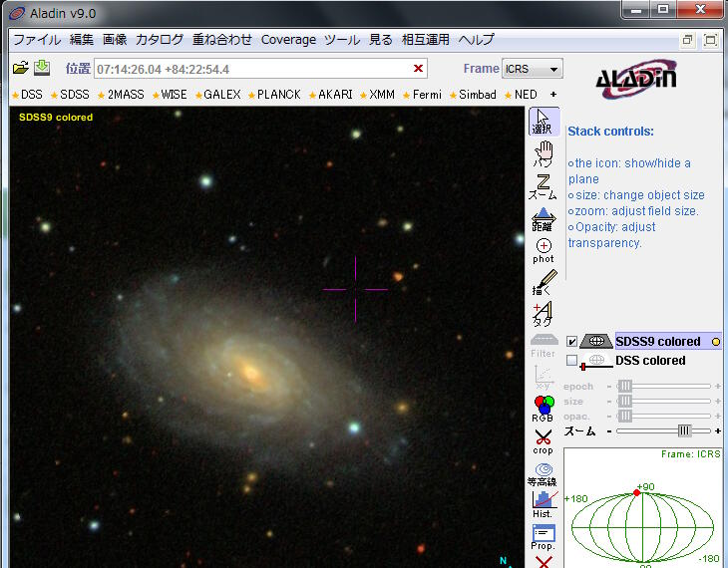The image size is (728, 568).
Task: Open the Prop. properties tool
Action: point(544,537)
